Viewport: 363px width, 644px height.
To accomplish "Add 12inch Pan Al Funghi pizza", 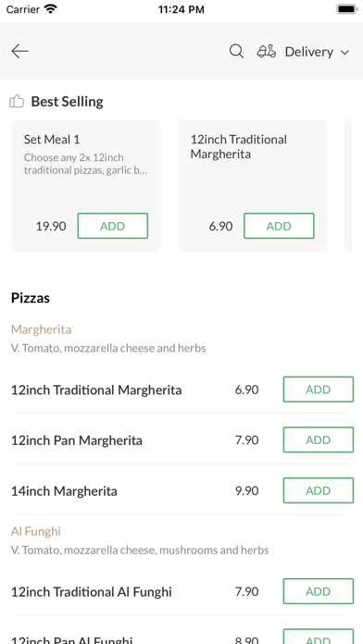I will 319,638.
